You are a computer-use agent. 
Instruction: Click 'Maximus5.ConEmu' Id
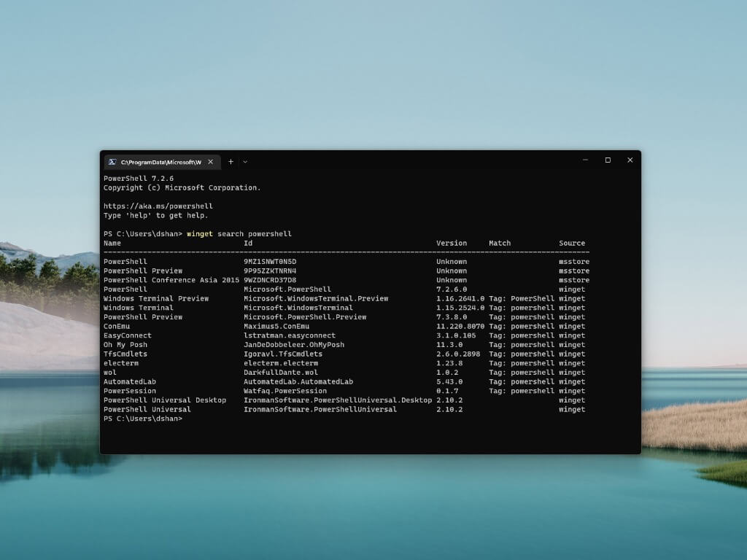pos(276,326)
